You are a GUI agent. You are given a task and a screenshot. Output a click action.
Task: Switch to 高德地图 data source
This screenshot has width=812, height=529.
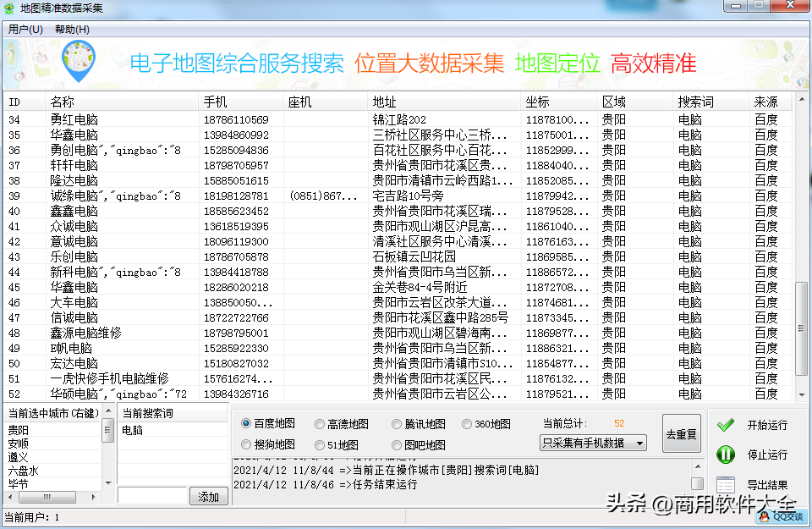tap(319, 425)
